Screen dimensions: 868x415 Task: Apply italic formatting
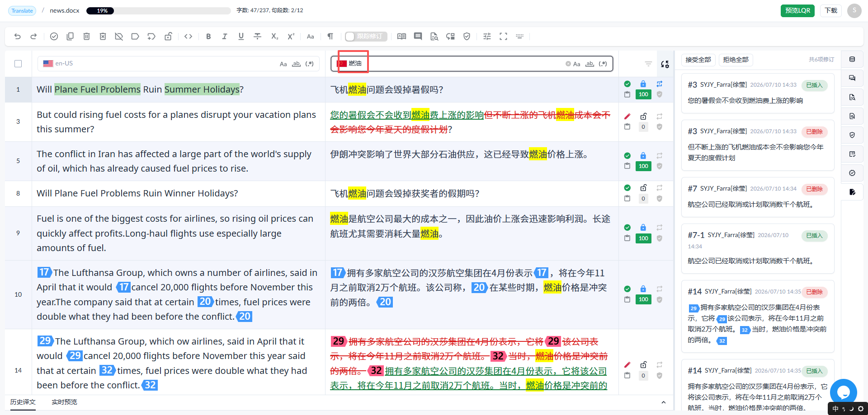click(x=225, y=37)
